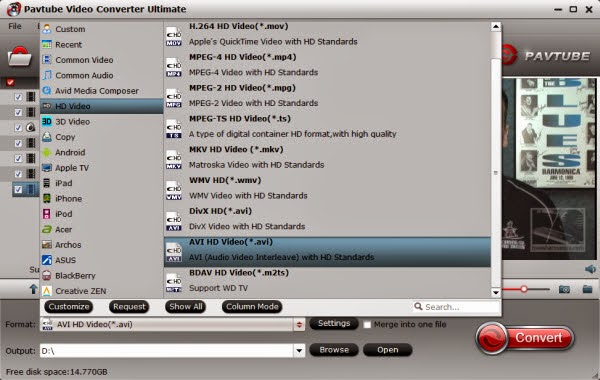
Task: Click the load file folder icon
Action: point(19,57)
